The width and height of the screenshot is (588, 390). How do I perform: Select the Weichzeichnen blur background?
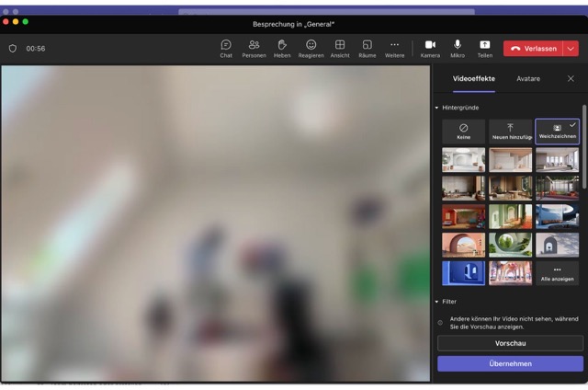(558, 132)
